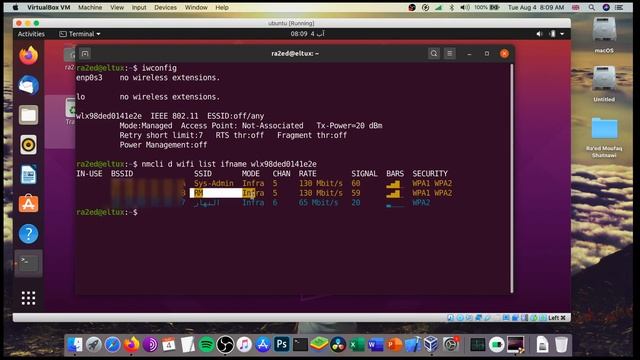Open the Files app in Ubuntu dock

(x=28, y=115)
